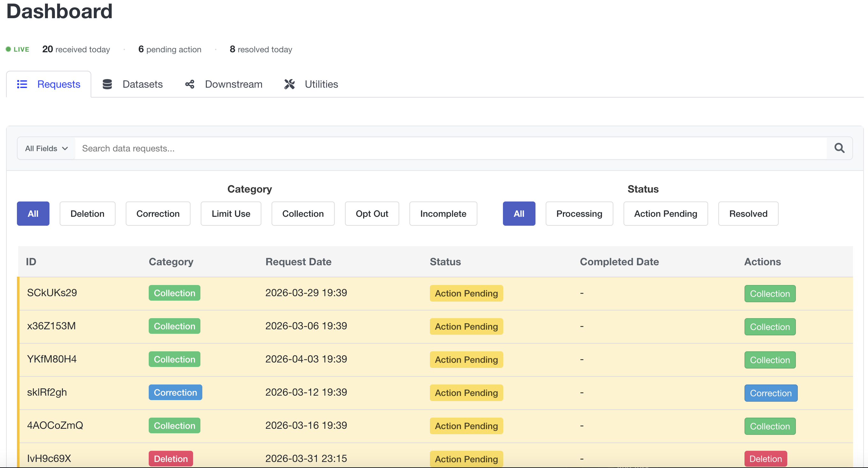
Task: Click the Downstream share-nodes icon
Action: click(x=190, y=84)
